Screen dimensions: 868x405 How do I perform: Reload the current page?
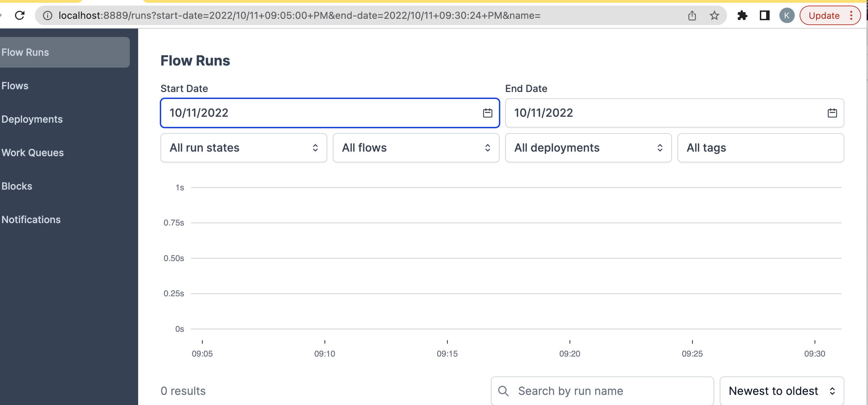pos(20,15)
